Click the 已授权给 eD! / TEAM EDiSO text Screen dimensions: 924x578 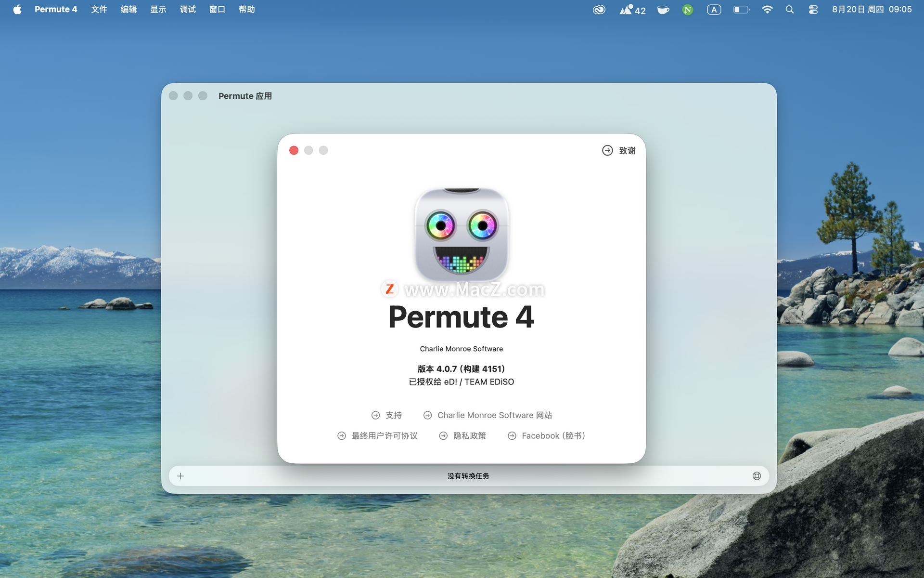click(x=462, y=382)
